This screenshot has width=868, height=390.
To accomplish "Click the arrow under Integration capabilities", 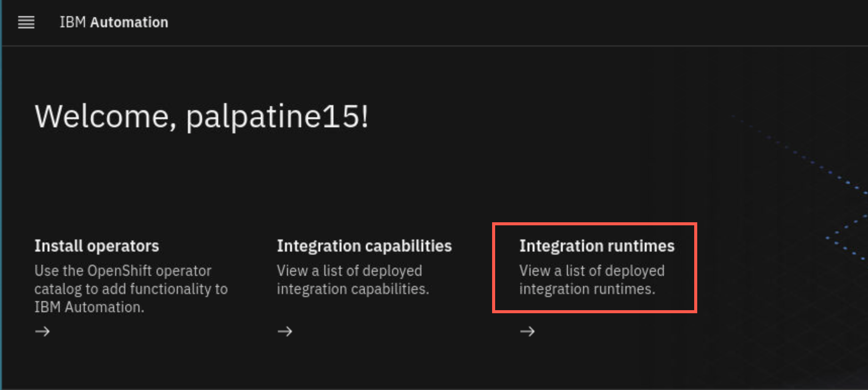I will (x=285, y=331).
